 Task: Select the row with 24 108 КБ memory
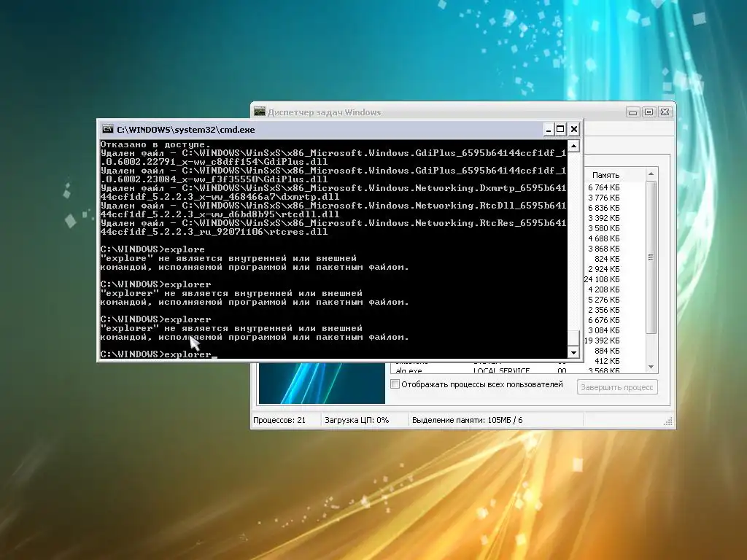pos(602,279)
